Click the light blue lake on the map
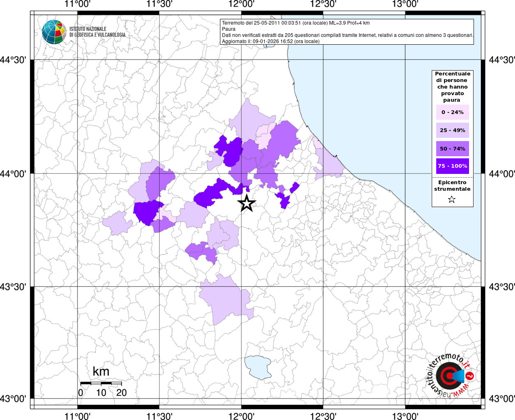Image resolution: width=515 pixels, height=420 pixels. point(258,367)
